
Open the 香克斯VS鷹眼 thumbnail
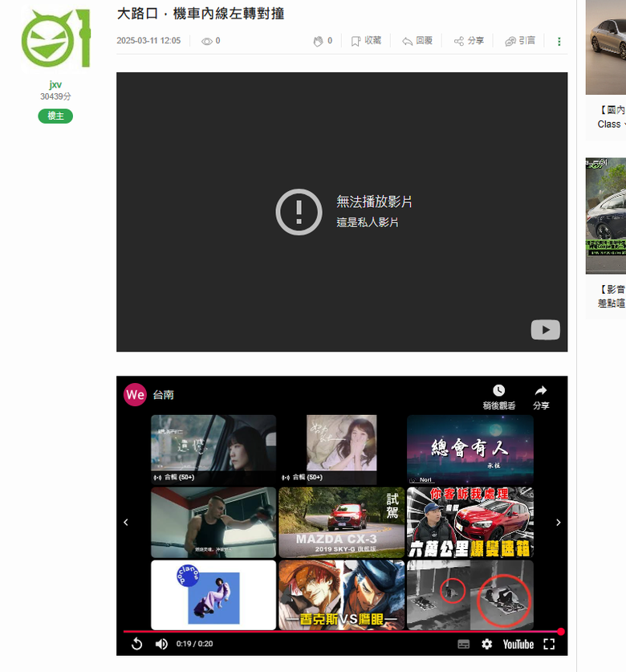click(342, 595)
